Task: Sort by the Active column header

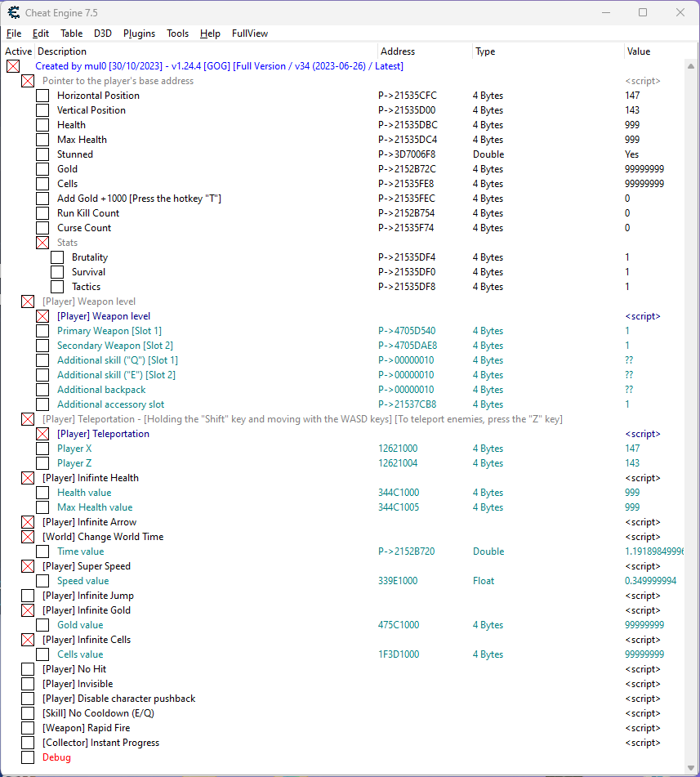Action: (x=18, y=51)
